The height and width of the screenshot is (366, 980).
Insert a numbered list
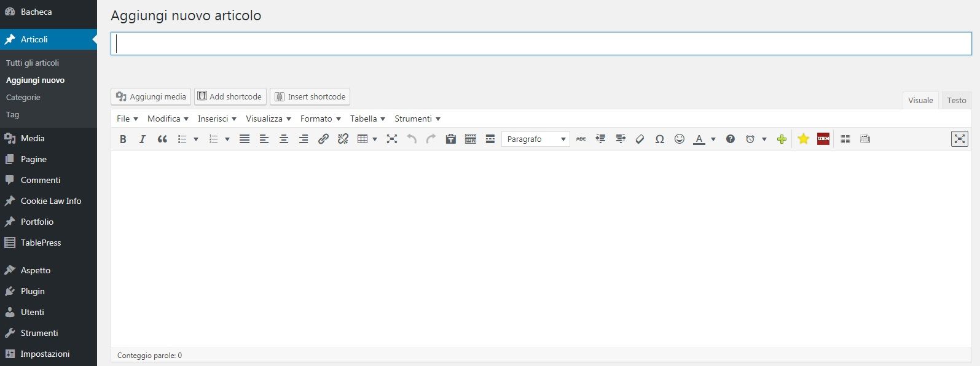click(214, 139)
